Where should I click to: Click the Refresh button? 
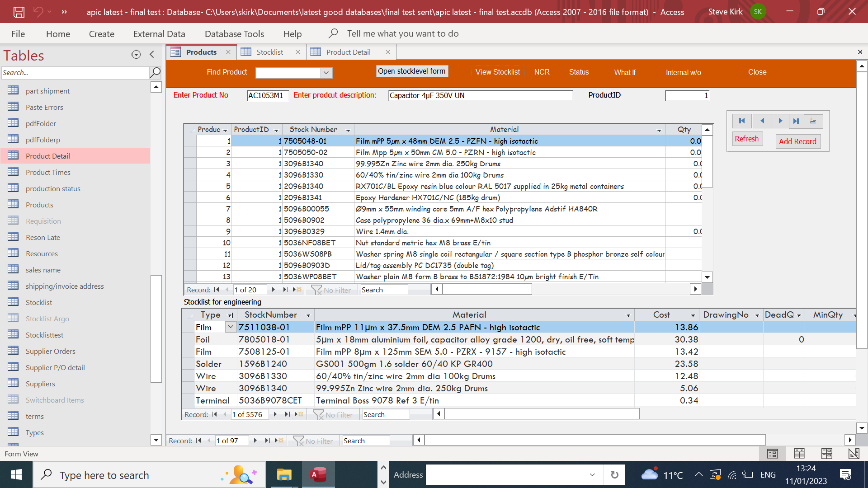click(x=747, y=139)
